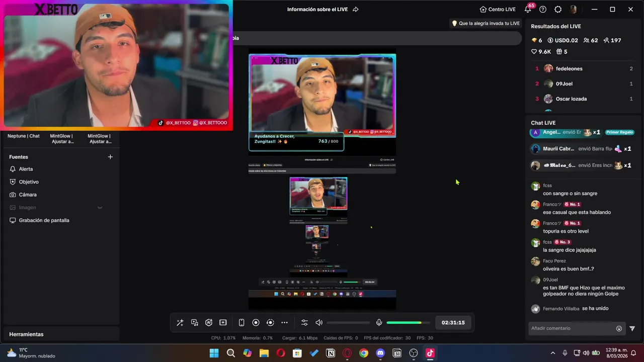Switch to first MintGlow | Ajustar scene
The width and height of the screenshot is (644, 362).
click(61, 139)
